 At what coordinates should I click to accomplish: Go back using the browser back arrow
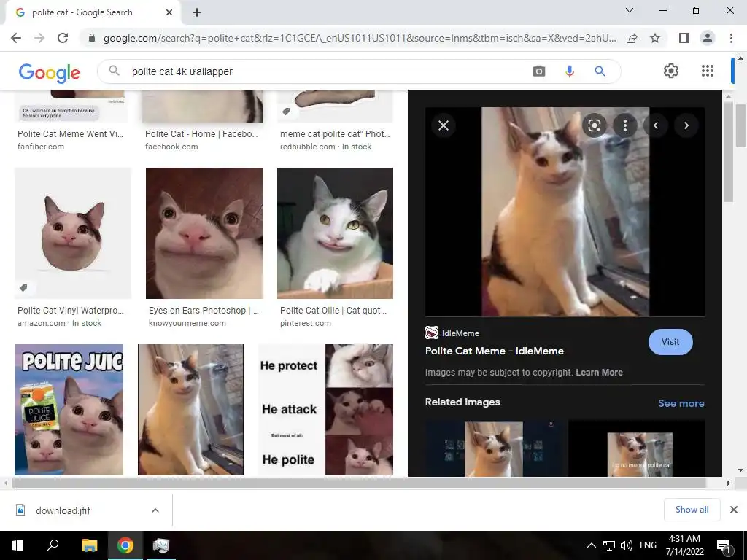point(16,38)
